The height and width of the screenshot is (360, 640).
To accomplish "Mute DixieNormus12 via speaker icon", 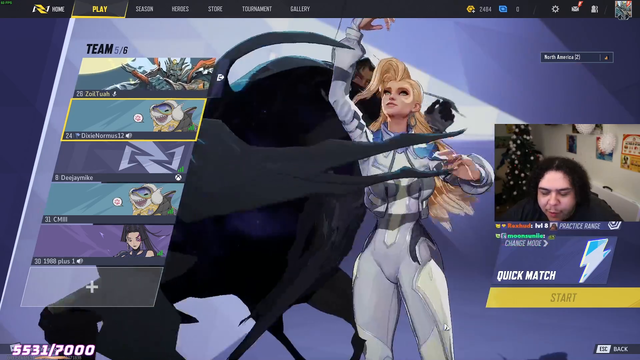I will pyautogui.click(x=129, y=136).
